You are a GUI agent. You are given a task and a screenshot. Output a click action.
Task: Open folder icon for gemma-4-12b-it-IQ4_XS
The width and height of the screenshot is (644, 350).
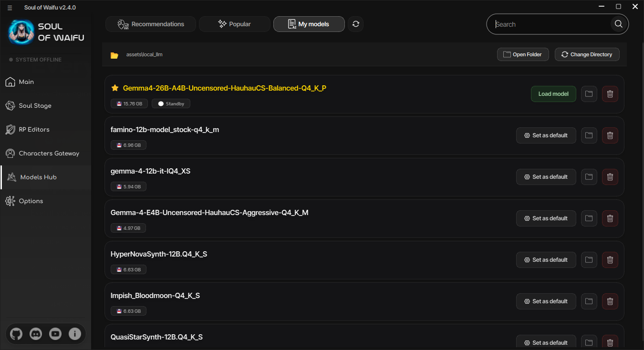point(589,177)
